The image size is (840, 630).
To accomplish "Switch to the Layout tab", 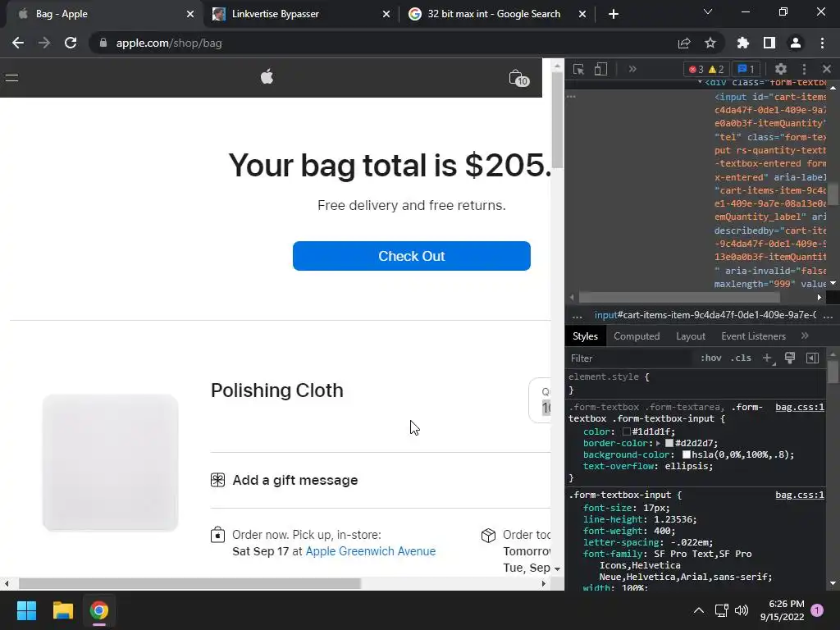I will tap(691, 336).
